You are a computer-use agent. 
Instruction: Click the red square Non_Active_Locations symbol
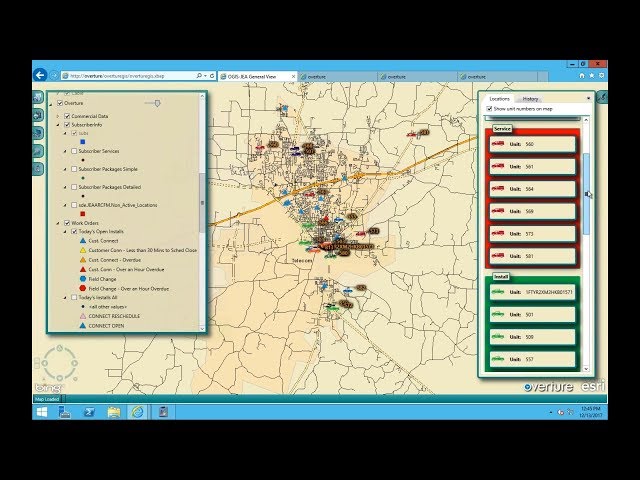(x=82, y=213)
